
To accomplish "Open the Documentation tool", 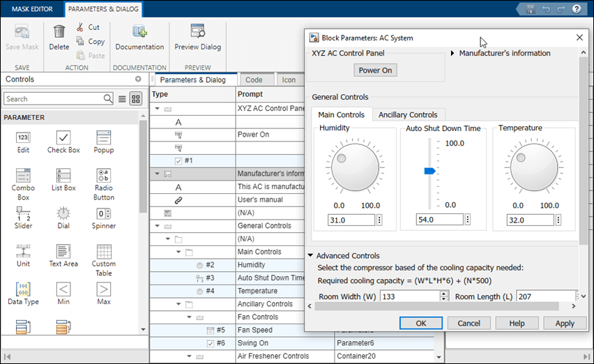I will coord(139,31).
